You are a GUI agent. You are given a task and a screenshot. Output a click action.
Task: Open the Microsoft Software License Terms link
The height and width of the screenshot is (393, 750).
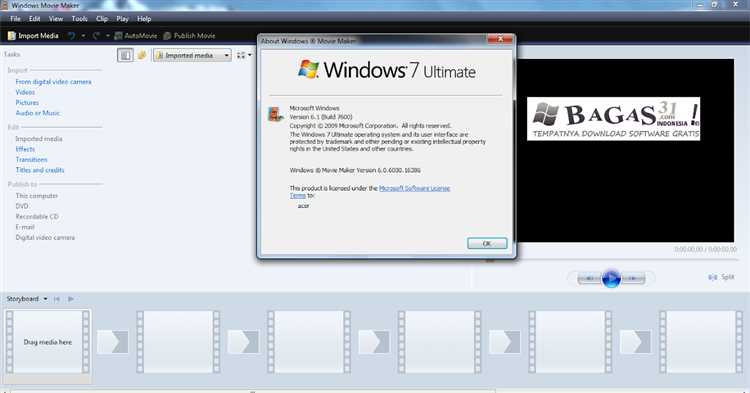pos(414,188)
